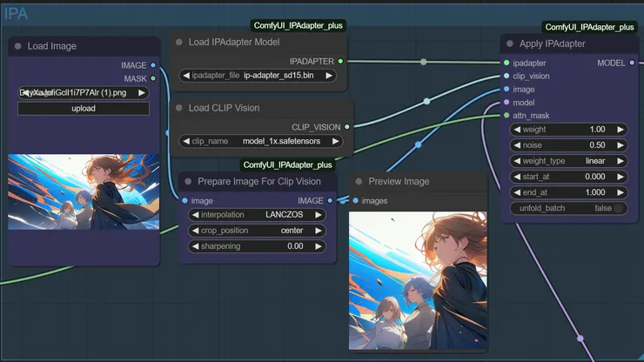This screenshot has width=644, height=362.
Task: Open the crop_position center selector
Action: coord(257,231)
